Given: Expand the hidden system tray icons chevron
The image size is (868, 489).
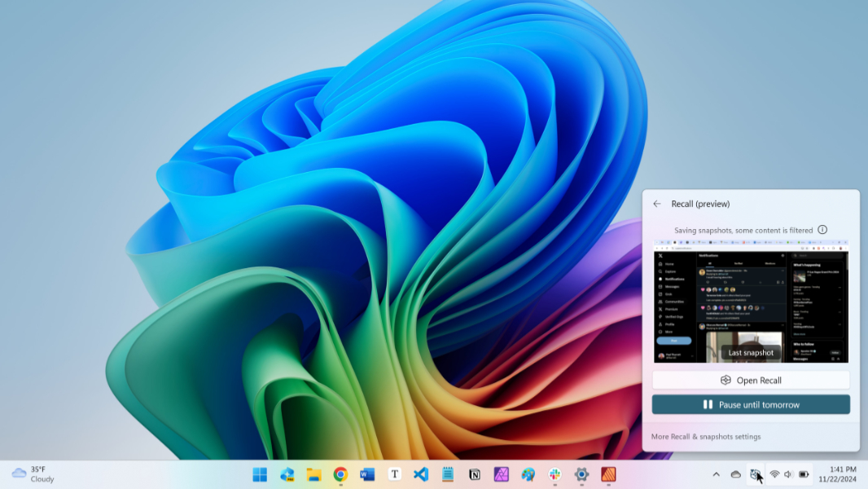Looking at the screenshot, I should (x=716, y=474).
